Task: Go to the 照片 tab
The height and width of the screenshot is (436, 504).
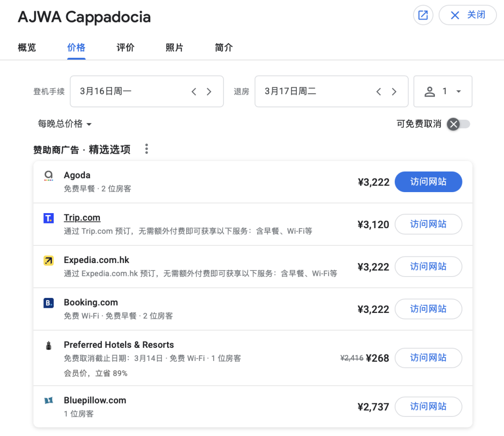Action: pyautogui.click(x=175, y=48)
